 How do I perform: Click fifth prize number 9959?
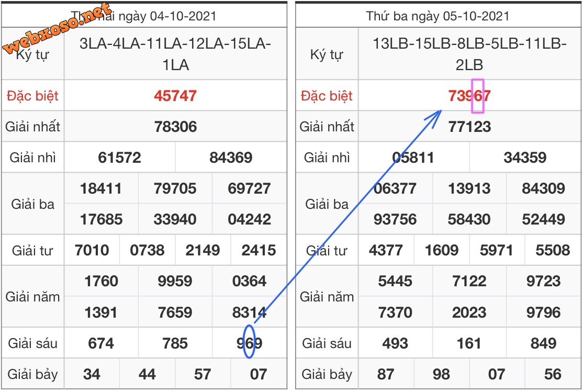tap(175, 282)
